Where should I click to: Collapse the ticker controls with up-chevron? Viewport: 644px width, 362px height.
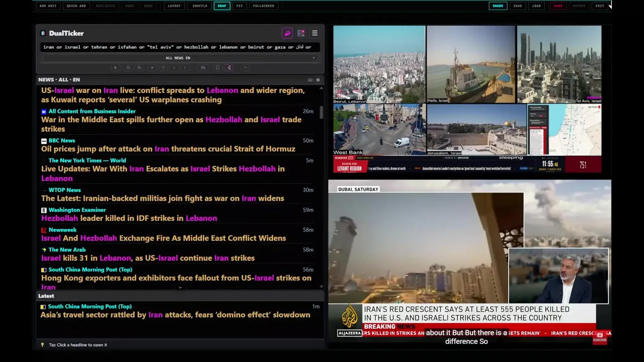click(x=245, y=67)
